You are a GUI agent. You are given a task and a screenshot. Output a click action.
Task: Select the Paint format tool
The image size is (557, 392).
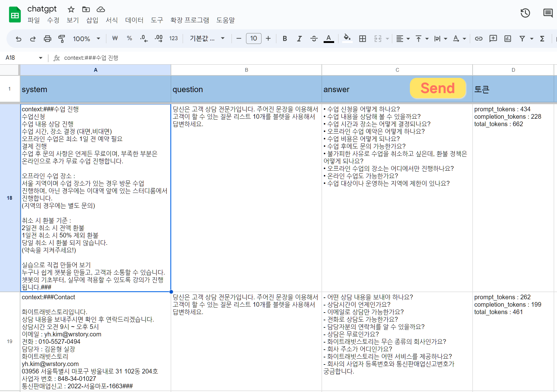(x=62, y=39)
